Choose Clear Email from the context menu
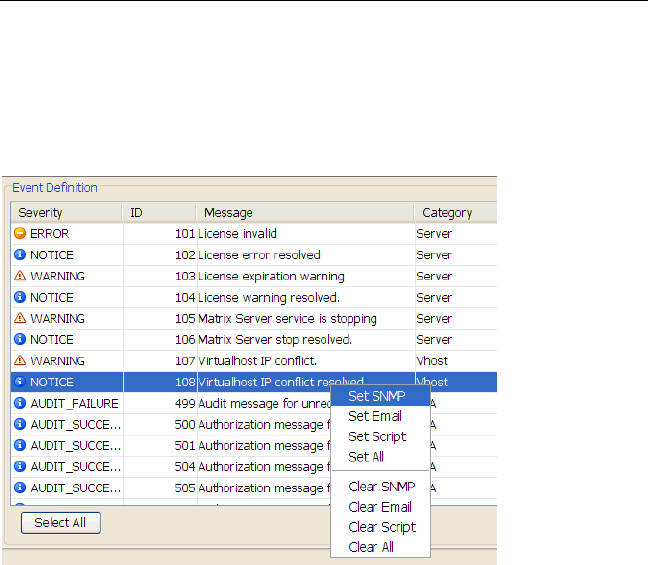Screen dimensions: 648x565 click(x=380, y=507)
